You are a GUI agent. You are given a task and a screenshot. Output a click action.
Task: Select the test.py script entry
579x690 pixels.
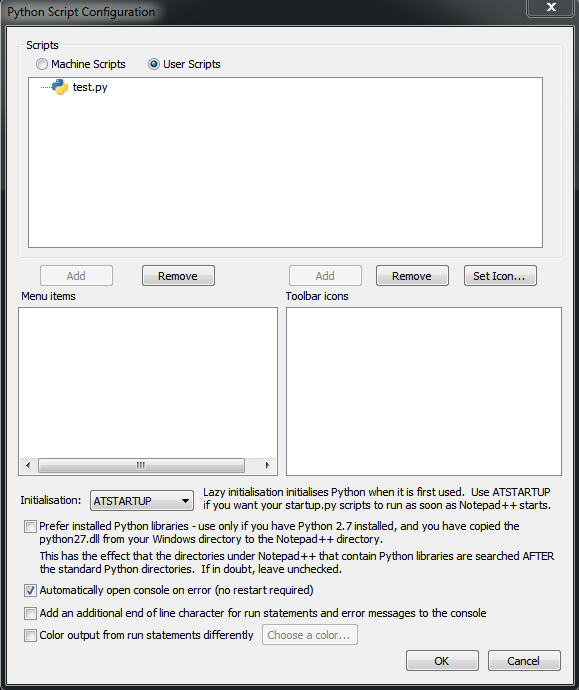[x=90, y=87]
